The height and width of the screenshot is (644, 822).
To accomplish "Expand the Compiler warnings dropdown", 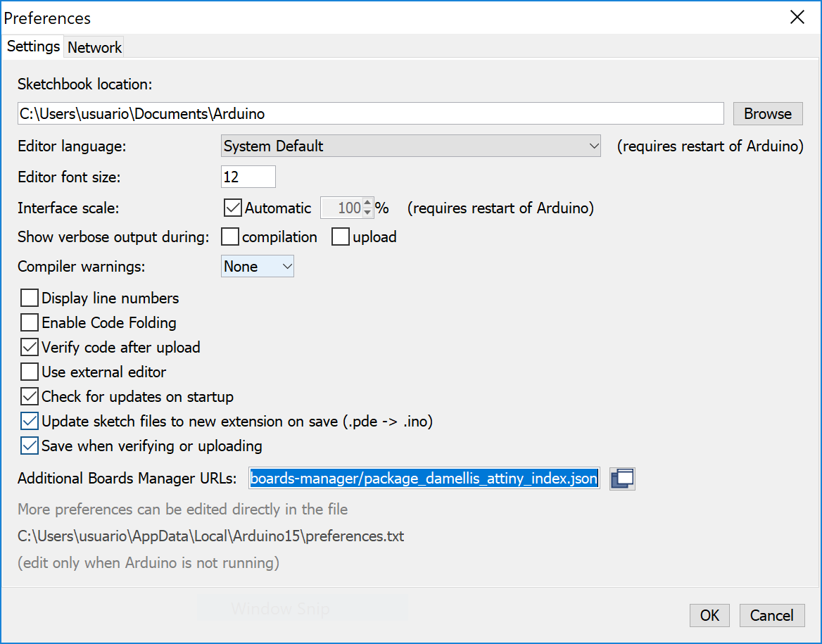I will pyautogui.click(x=258, y=267).
